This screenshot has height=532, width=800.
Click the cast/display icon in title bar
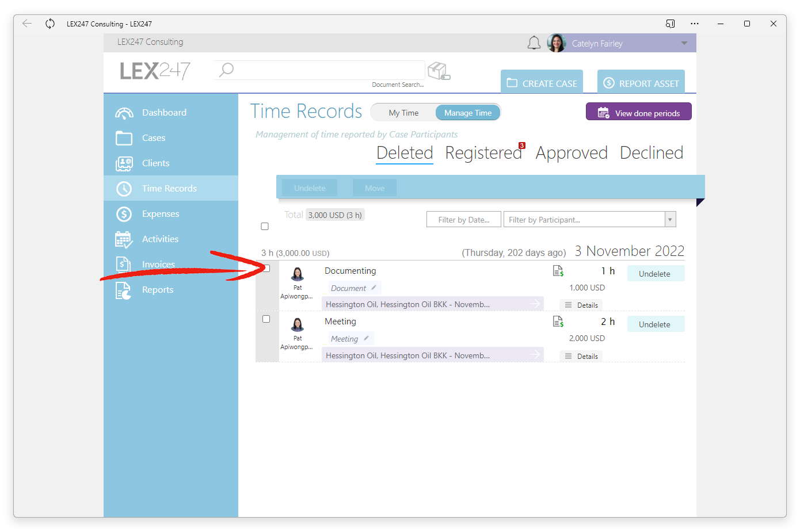coord(670,24)
